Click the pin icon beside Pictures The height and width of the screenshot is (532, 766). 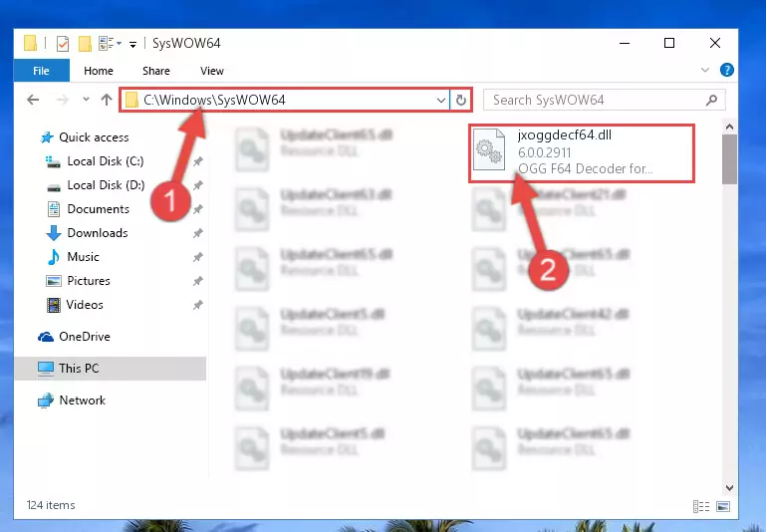tap(198, 281)
